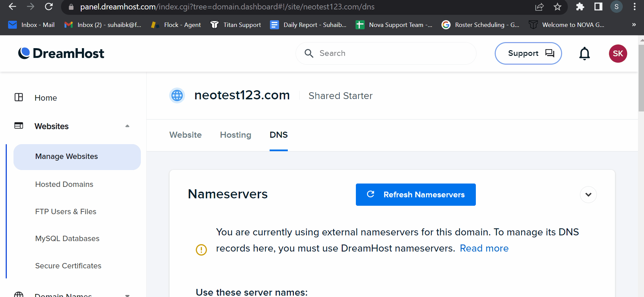Click the Home sidebar icon

coord(19,97)
